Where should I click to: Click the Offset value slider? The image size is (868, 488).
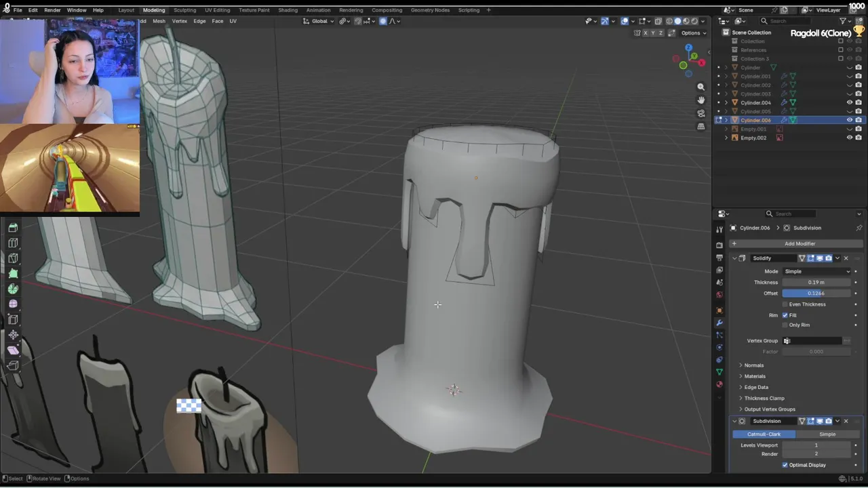pyautogui.click(x=816, y=293)
